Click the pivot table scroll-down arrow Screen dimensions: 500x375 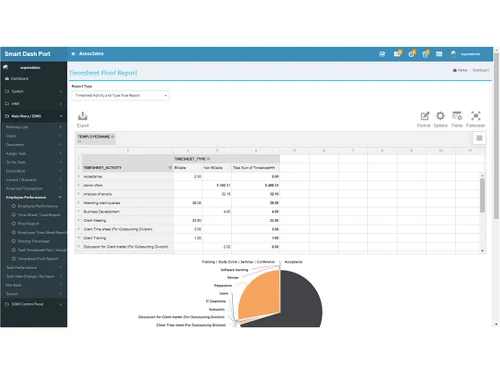(x=482, y=251)
